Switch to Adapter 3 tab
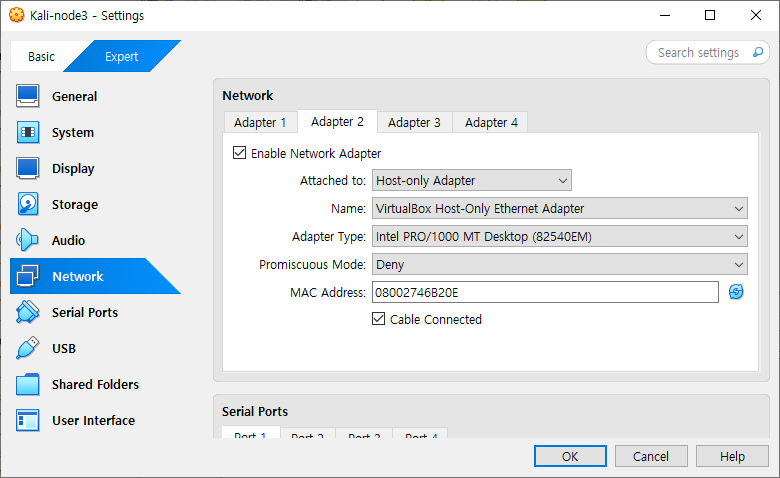The width and height of the screenshot is (780, 478). [414, 122]
